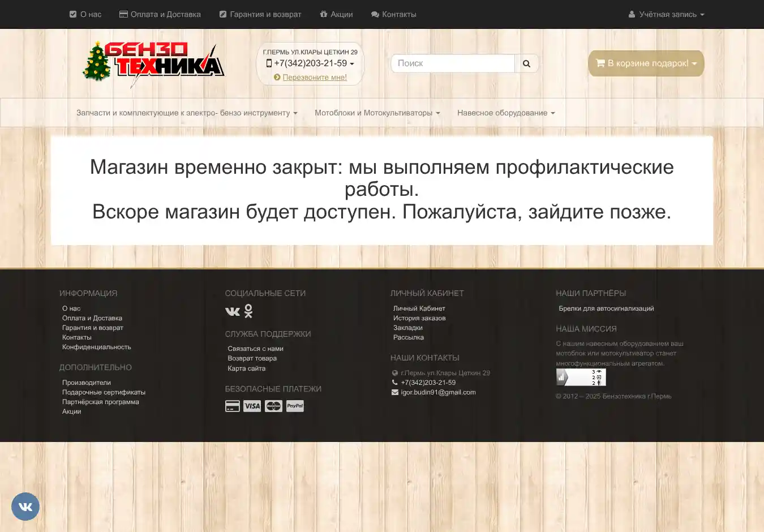This screenshot has width=764, height=532.
Task: Click the Перезвоните мне! link
Action: click(x=315, y=78)
